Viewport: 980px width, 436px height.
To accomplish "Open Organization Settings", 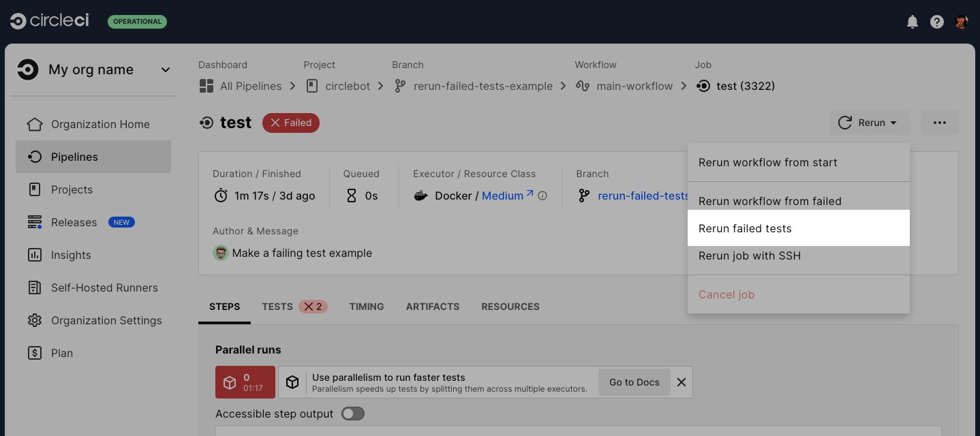I will (93, 320).
